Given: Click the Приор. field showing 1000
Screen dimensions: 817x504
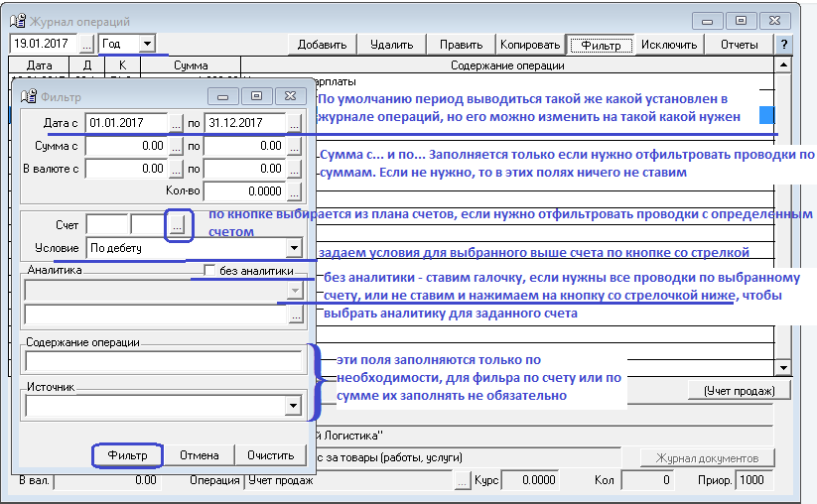Looking at the screenshot, I should click(x=753, y=480).
